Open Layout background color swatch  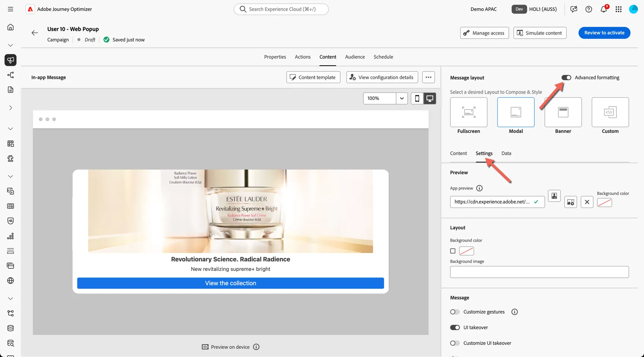point(467,251)
